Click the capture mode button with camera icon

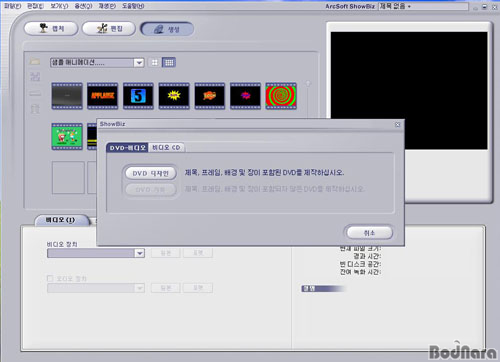[51, 29]
